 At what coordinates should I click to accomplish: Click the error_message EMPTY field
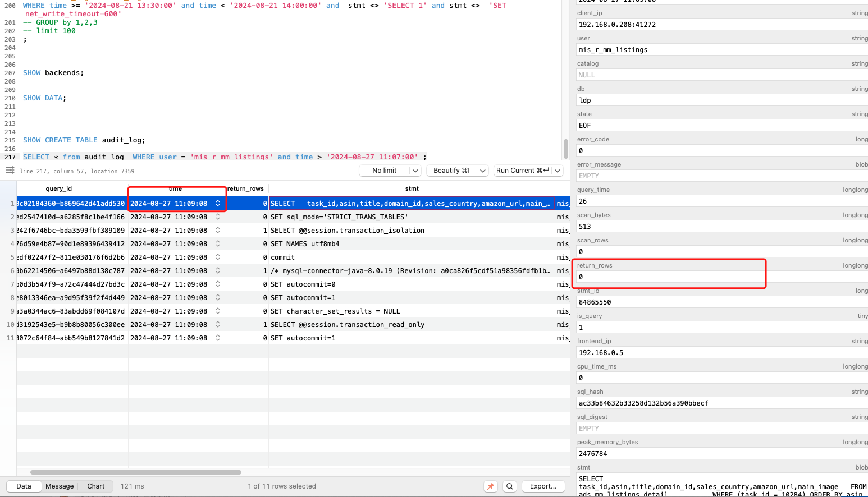pyautogui.click(x=722, y=176)
